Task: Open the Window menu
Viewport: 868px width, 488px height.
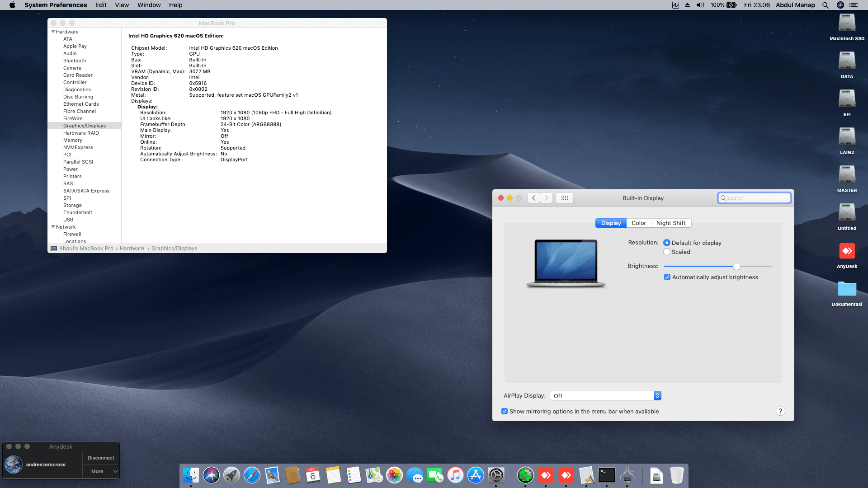Action: pyautogui.click(x=149, y=5)
